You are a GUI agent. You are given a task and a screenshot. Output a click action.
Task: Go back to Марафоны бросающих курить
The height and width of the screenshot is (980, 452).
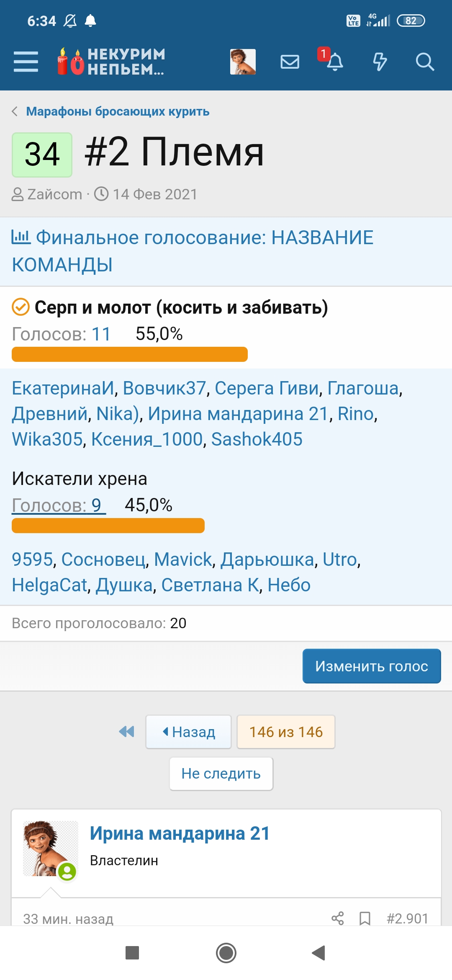(x=117, y=111)
